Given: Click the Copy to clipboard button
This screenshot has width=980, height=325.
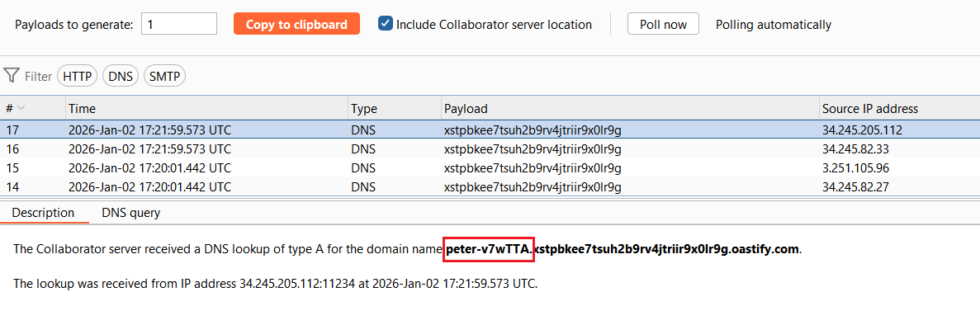Looking at the screenshot, I should pos(296,25).
